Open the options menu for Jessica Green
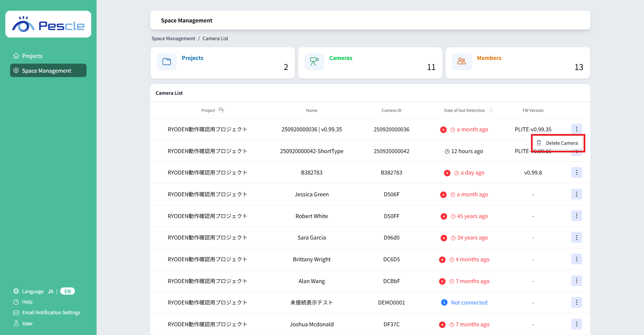The image size is (644, 335). pos(576,194)
